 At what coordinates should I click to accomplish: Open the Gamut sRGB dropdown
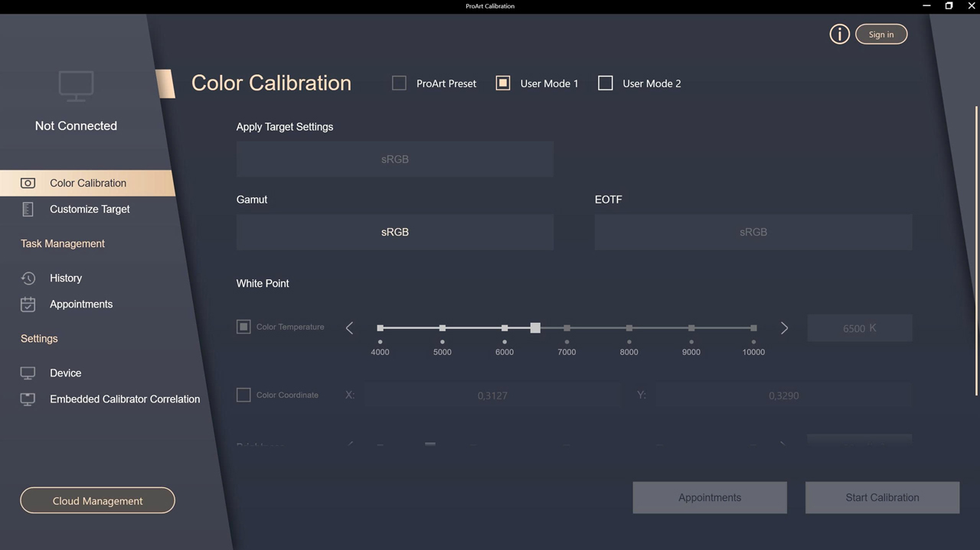click(394, 232)
